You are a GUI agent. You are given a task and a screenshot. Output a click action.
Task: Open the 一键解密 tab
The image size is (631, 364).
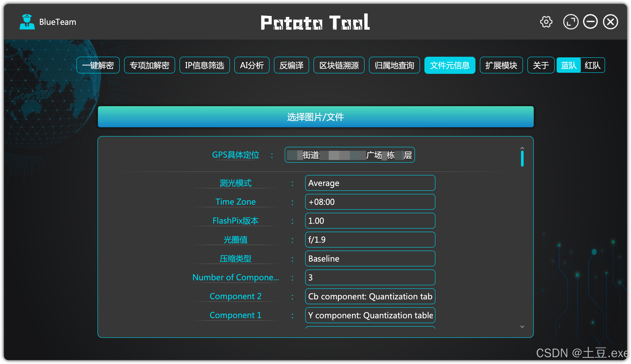(x=98, y=65)
